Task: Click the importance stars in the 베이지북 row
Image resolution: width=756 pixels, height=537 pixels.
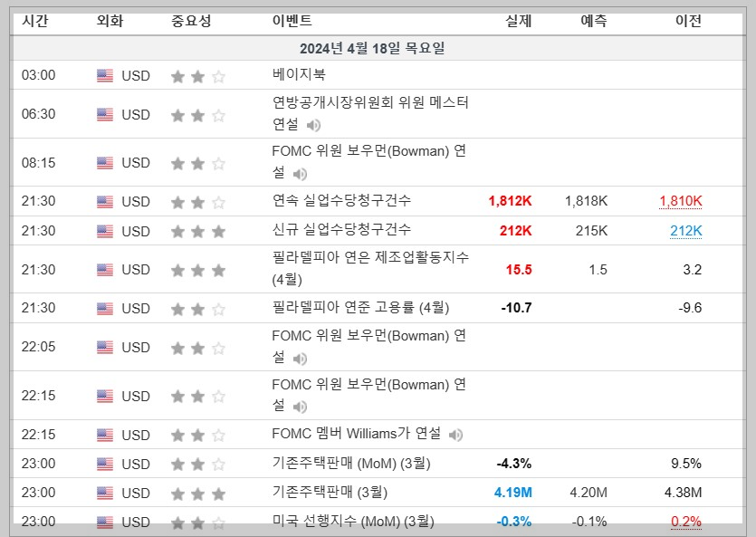Action: 198,77
